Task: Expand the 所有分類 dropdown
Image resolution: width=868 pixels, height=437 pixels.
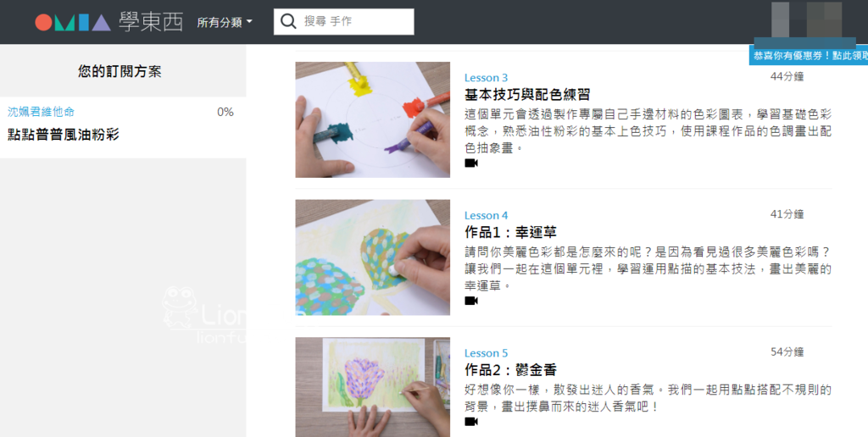Action: pos(225,22)
